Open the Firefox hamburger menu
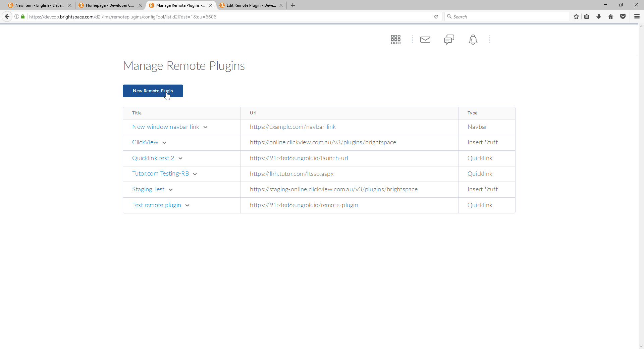Screen dimensions: 644x349 637,16
